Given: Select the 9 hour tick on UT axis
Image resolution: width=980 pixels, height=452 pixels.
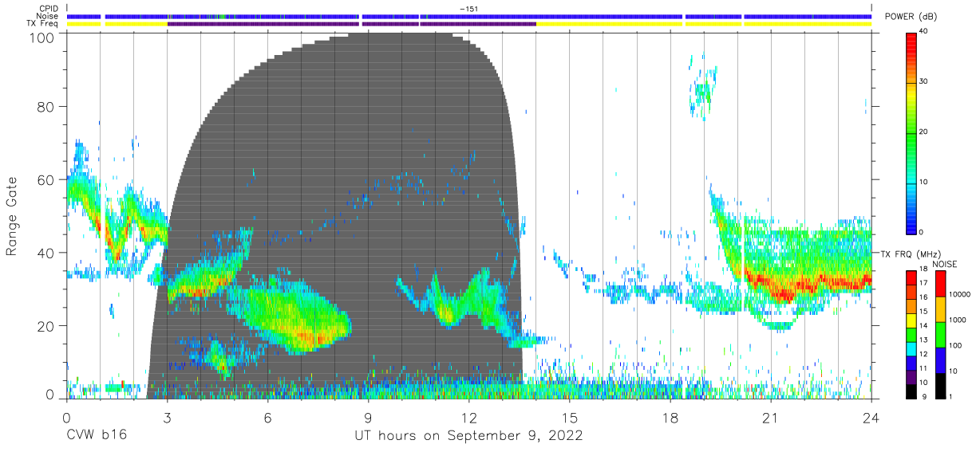Looking at the screenshot, I should coord(368,418).
